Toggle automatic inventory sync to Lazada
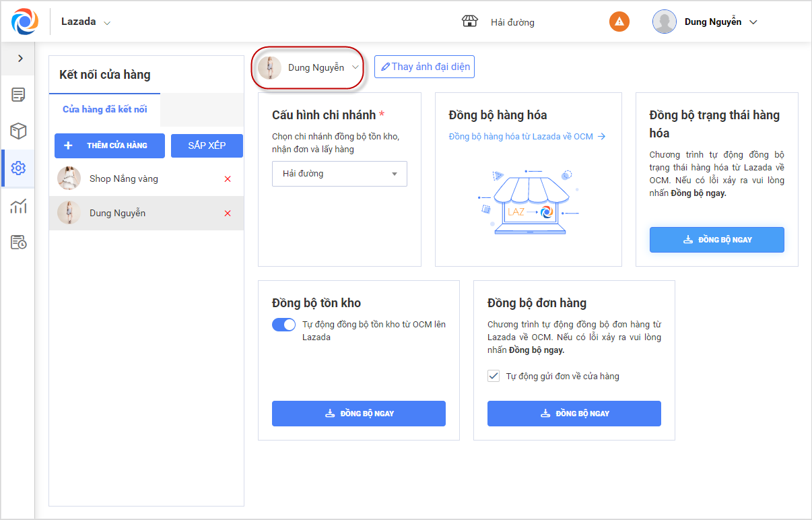Screen dimensions: 812x520 point(283,325)
